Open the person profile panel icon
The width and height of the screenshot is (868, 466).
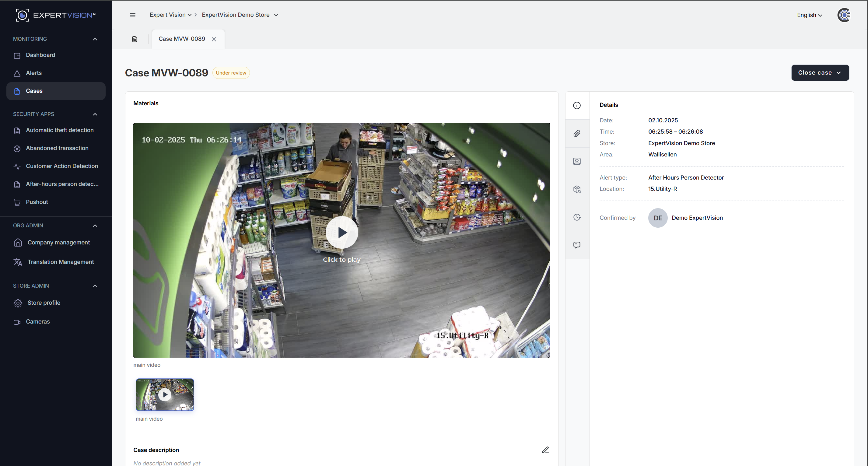577,161
